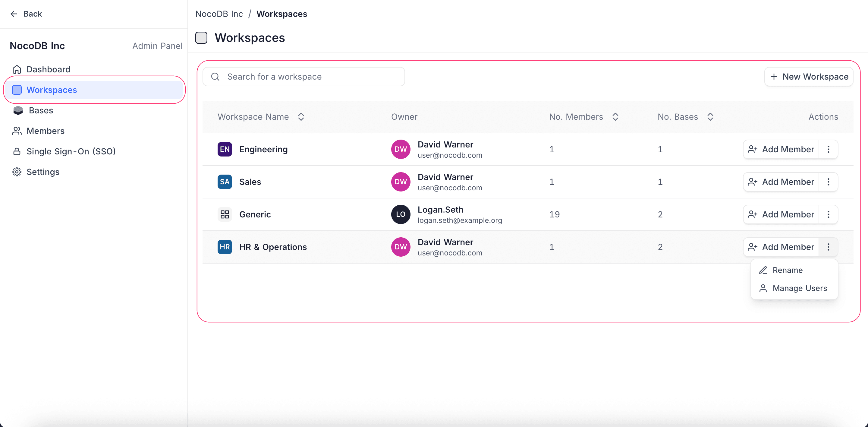
Task: Select the Bases cube icon
Action: click(x=17, y=111)
